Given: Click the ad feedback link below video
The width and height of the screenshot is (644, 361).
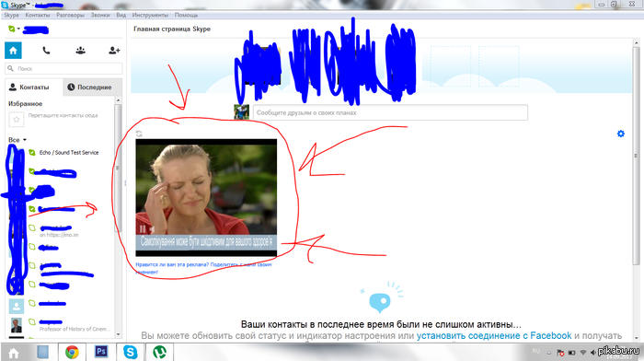Looking at the screenshot, I should point(203,268).
